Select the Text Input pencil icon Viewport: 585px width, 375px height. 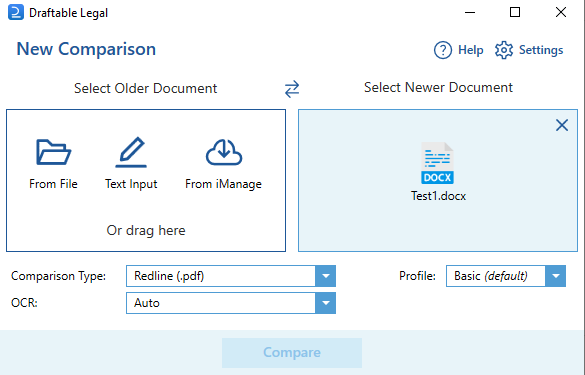131,152
